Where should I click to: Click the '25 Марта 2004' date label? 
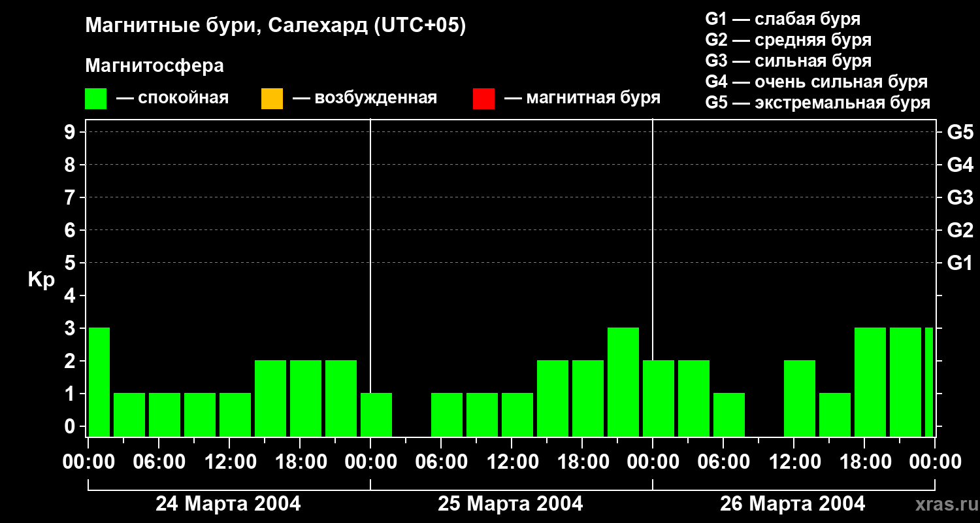tap(510, 503)
